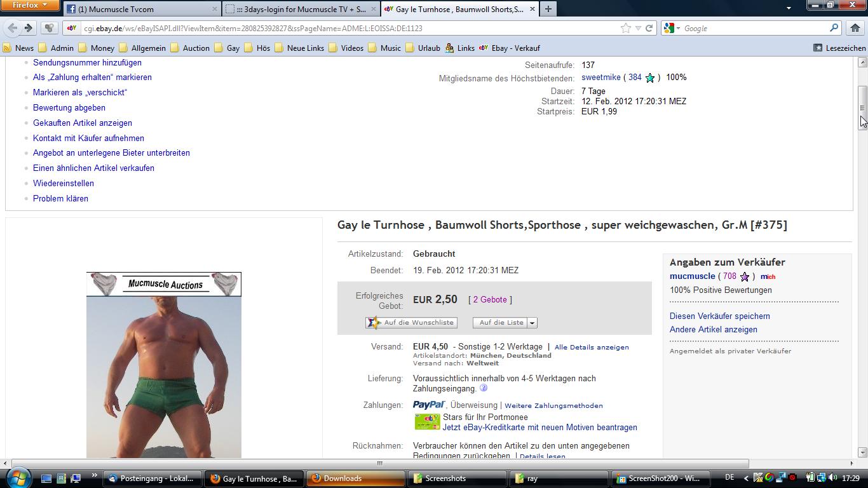Open the Firefox main menu dropdown

coord(29,6)
